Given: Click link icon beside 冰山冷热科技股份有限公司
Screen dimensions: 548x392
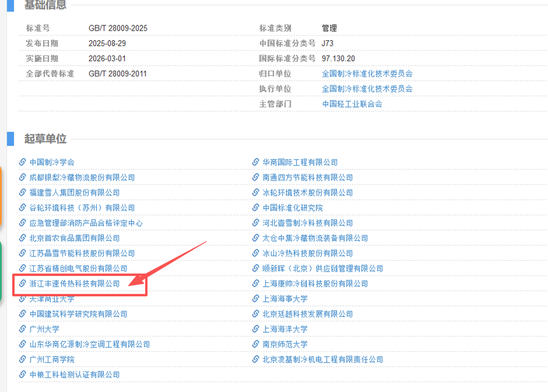Looking at the screenshot, I should click(256, 253).
